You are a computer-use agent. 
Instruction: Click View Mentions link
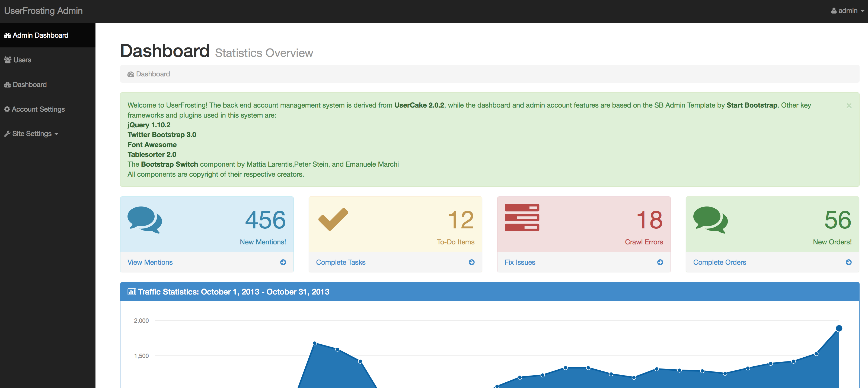[150, 262]
